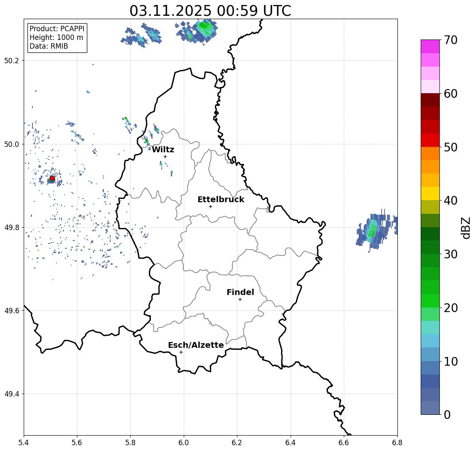Click the plus marker below Wiltz
Viewport: 476px width, 451px height.
[165, 157]
